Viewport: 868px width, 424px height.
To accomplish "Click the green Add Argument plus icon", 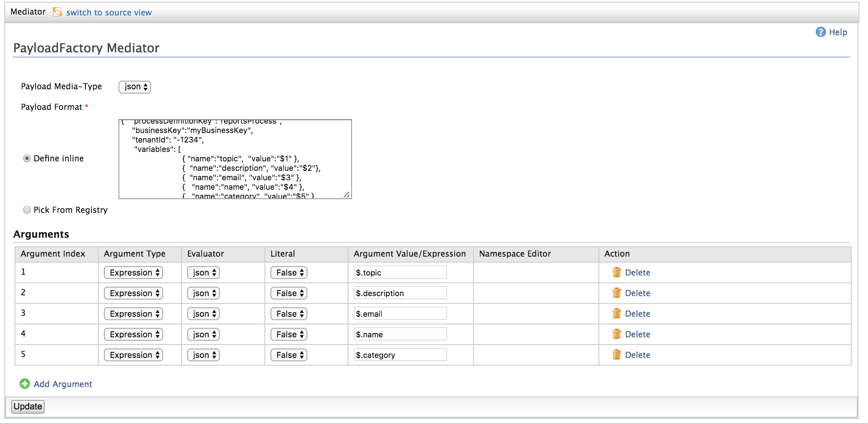I will pyautogui.click(x=25, y=384).
